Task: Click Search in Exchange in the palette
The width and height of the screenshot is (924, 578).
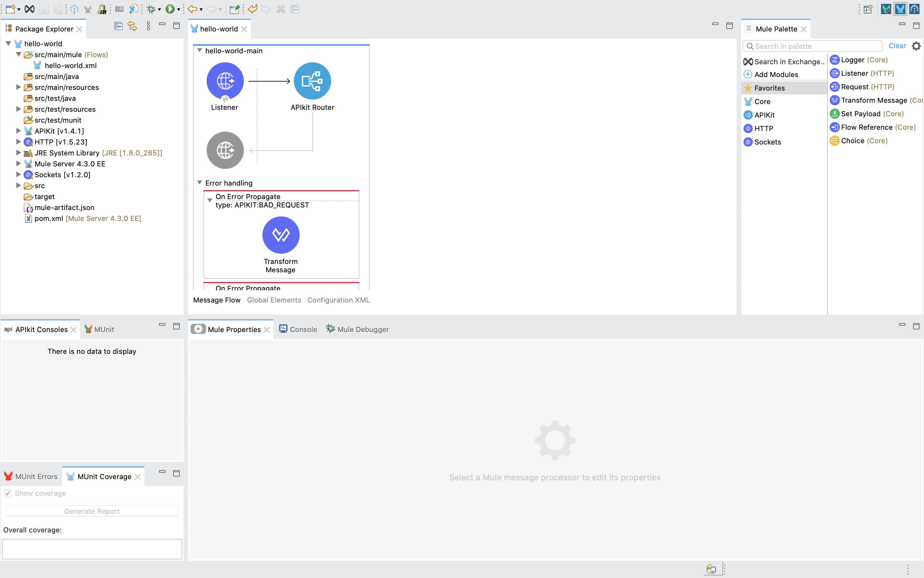Action: [x=784, y=62]
